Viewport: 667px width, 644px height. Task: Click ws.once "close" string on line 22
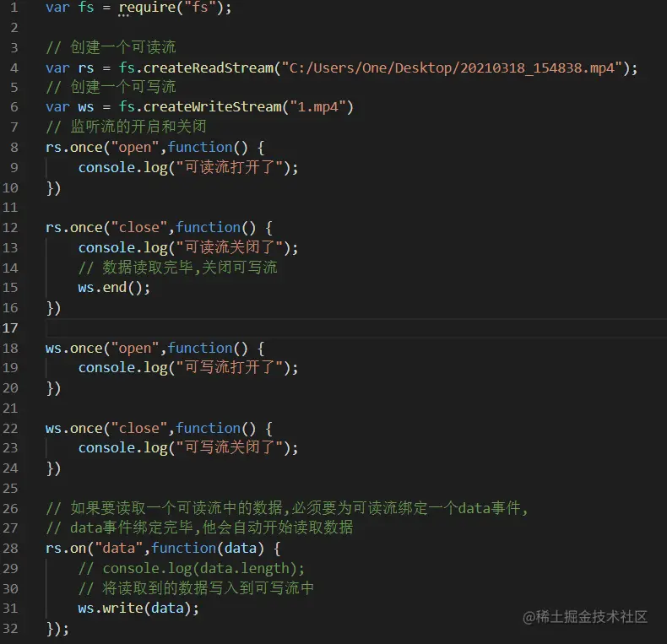tap(139, 428)
